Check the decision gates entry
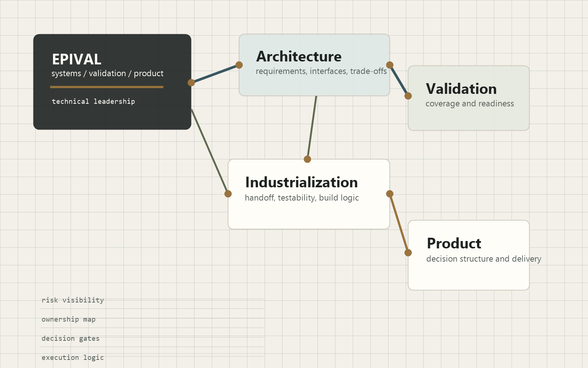This screenshot has width=588, height=368. coord(71,339)
